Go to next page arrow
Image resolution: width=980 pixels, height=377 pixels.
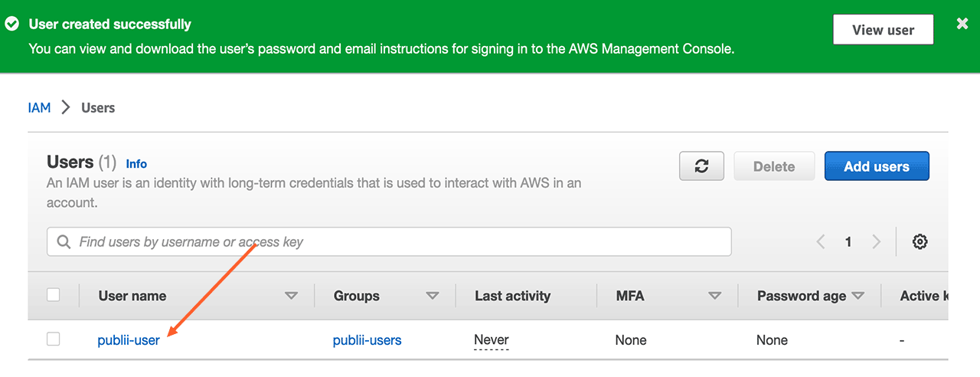[x=877, y=242]
